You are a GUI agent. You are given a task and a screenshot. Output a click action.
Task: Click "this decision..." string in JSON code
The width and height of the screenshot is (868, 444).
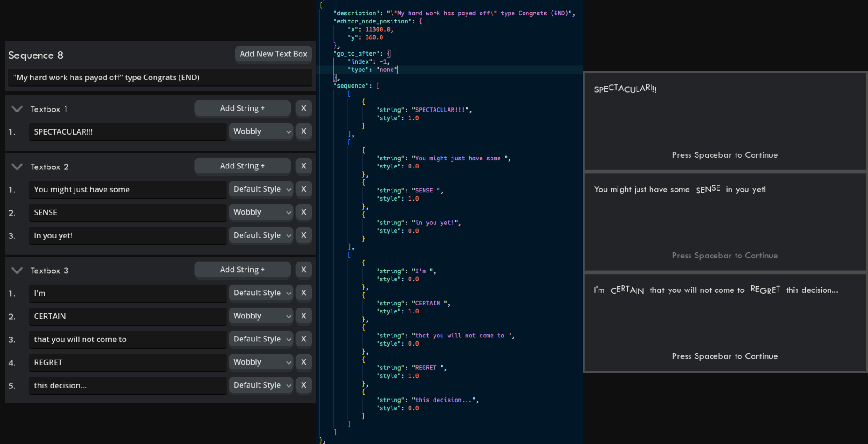[443, 400]
